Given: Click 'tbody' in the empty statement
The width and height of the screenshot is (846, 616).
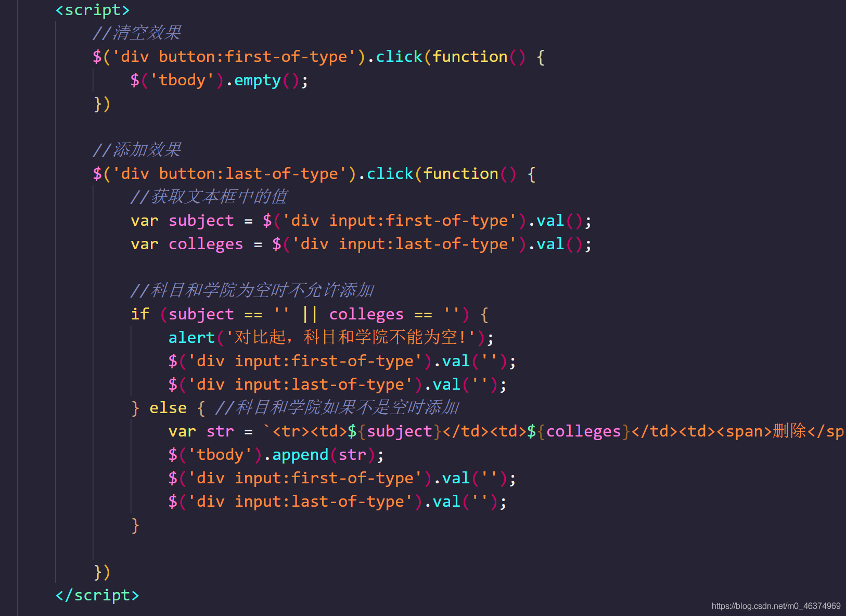Looking at the screenshot, I should pyautogui.click(x=182, y=80).
